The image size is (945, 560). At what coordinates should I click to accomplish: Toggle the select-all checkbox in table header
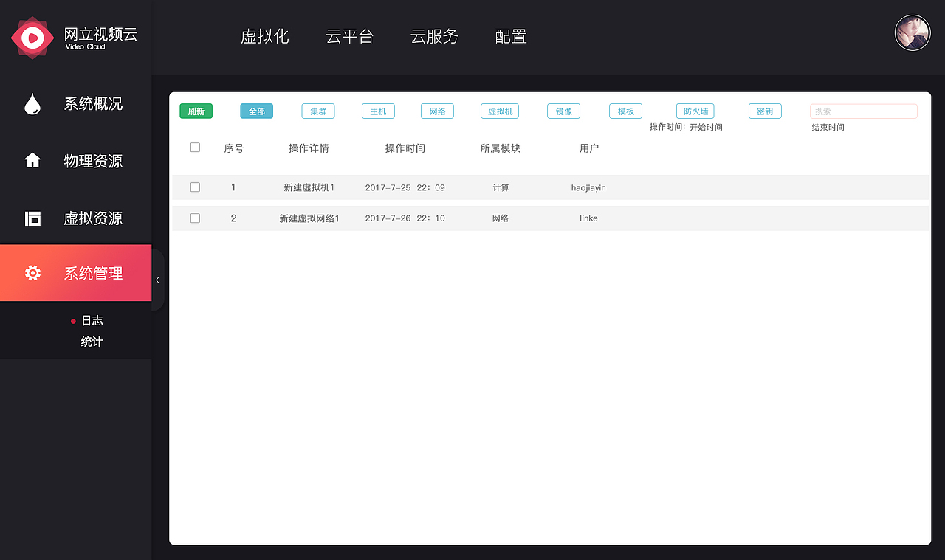(195, 148)
